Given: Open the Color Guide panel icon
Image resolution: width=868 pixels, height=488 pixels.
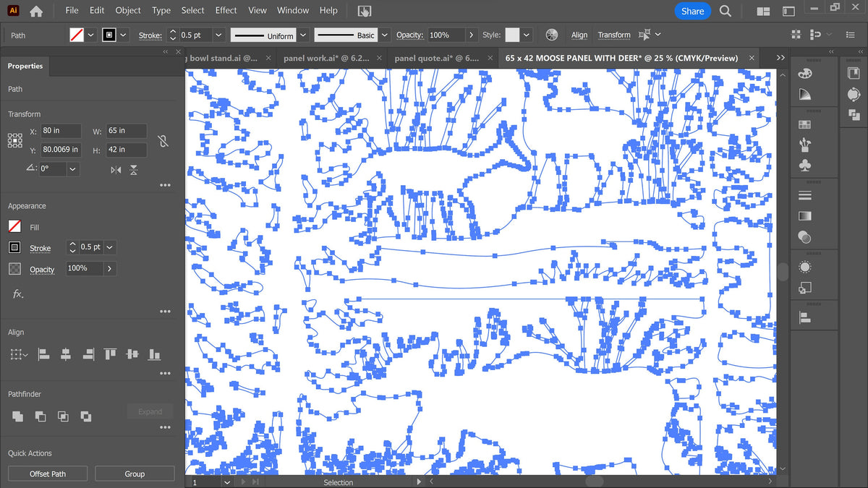Looking at the screenshot, I should click(x=804, y=94).
